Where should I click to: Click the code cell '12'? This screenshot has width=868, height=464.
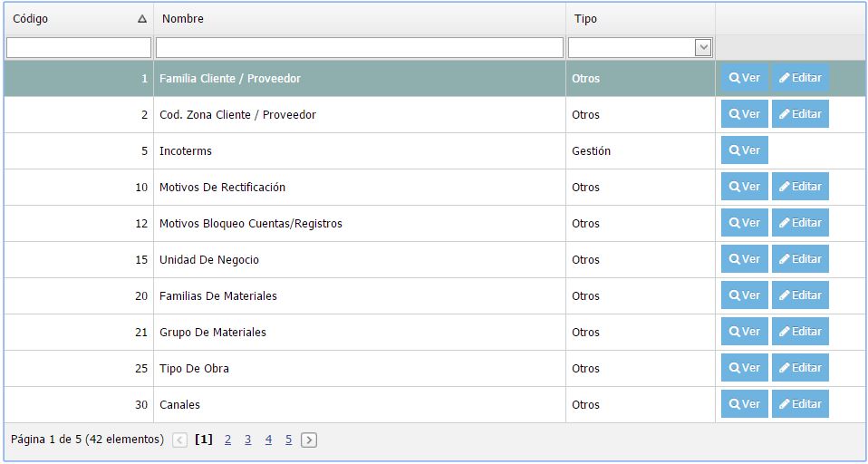(x=79, y=224)
